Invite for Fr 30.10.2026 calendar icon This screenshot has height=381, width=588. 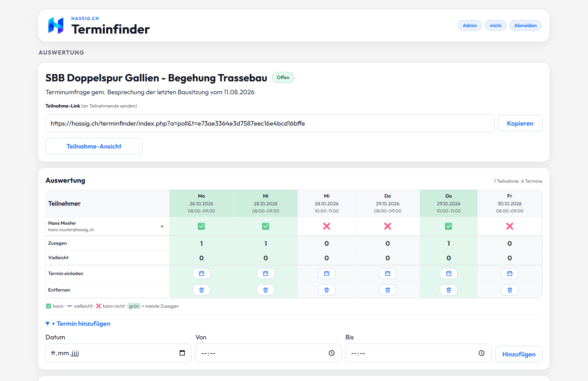[510, 273]
